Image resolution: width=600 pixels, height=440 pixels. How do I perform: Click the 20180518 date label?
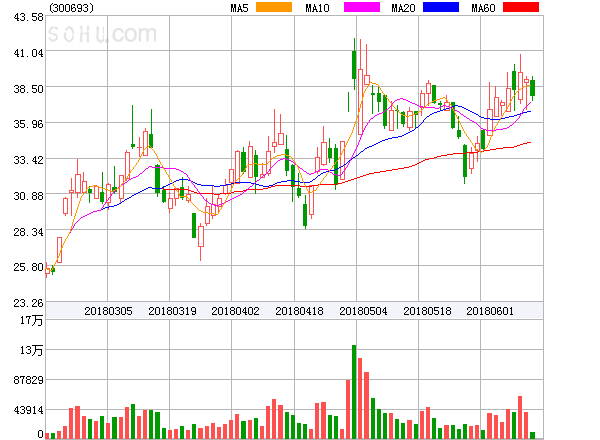(427, 311)
